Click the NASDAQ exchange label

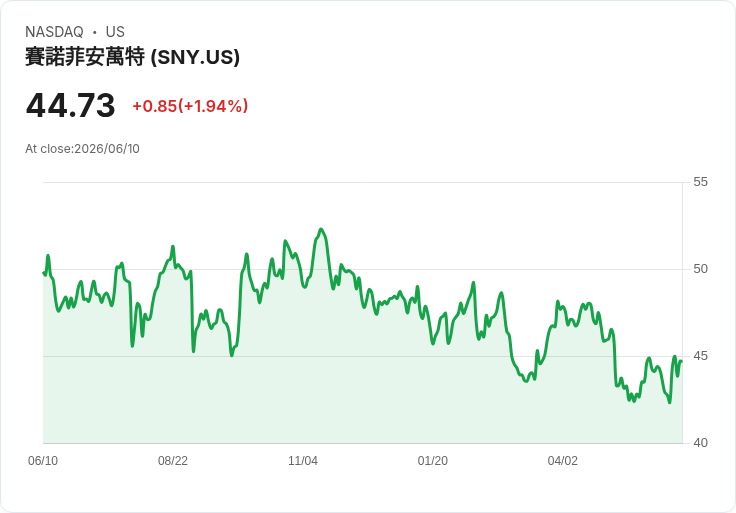click(54, 32)
